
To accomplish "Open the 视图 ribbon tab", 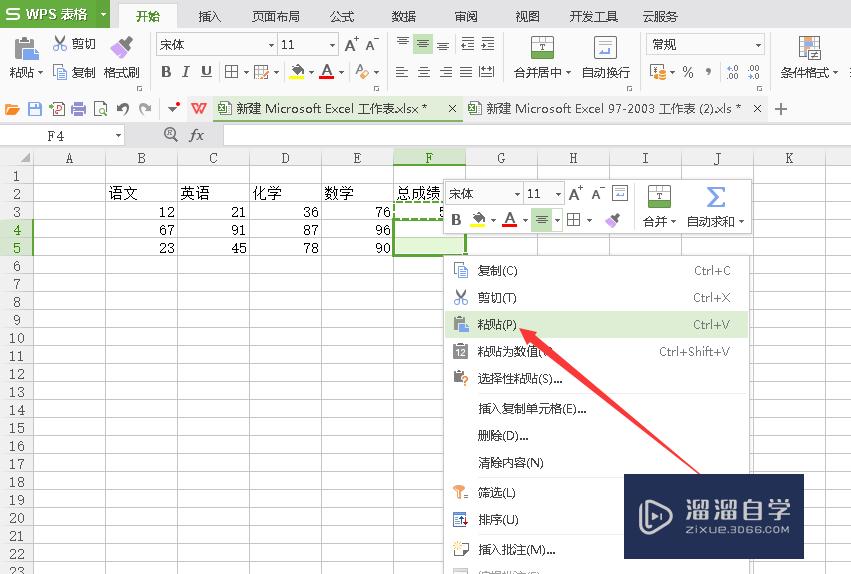I will [x=528, y=16].
